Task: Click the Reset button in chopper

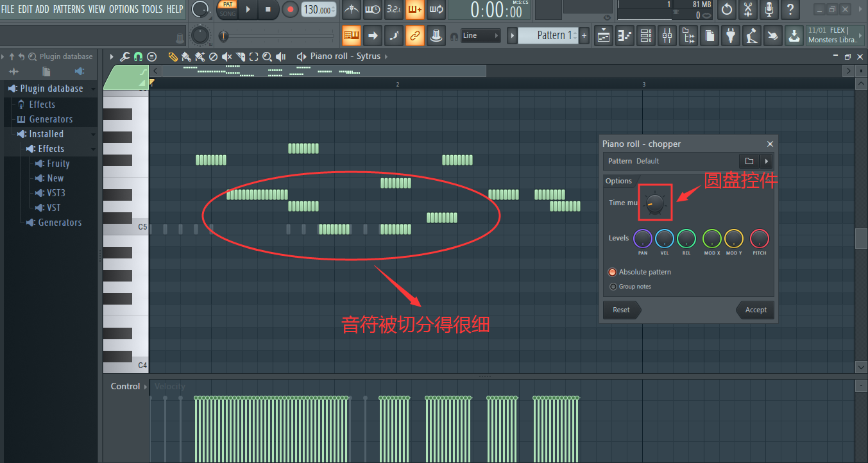Action: pos(621,310)
